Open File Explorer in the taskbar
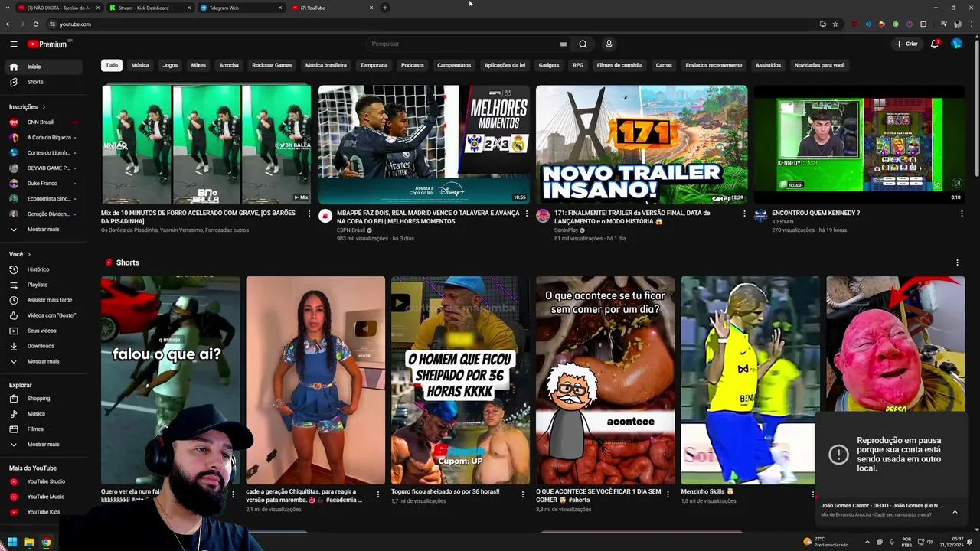 pyautogui.click(x=29, y=543)
